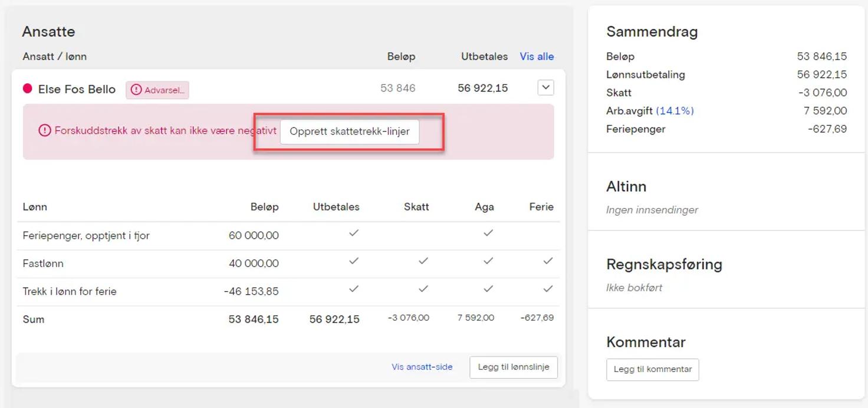This screenshot has width=868, height=408.
Task: Select the Beløp column header in the Lønn table
Action: click(x=264, y=207)
